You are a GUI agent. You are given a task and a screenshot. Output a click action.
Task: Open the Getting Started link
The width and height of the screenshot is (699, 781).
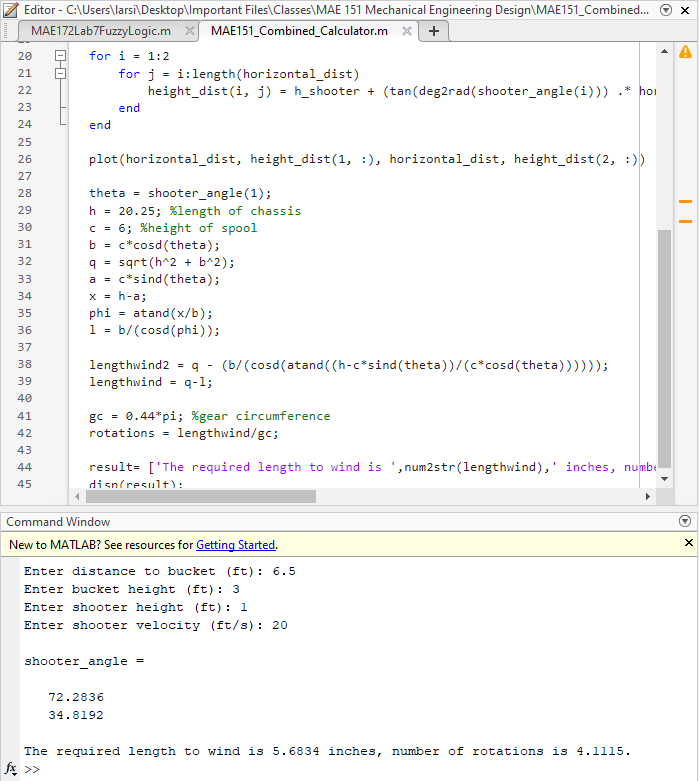click(235, 545)
